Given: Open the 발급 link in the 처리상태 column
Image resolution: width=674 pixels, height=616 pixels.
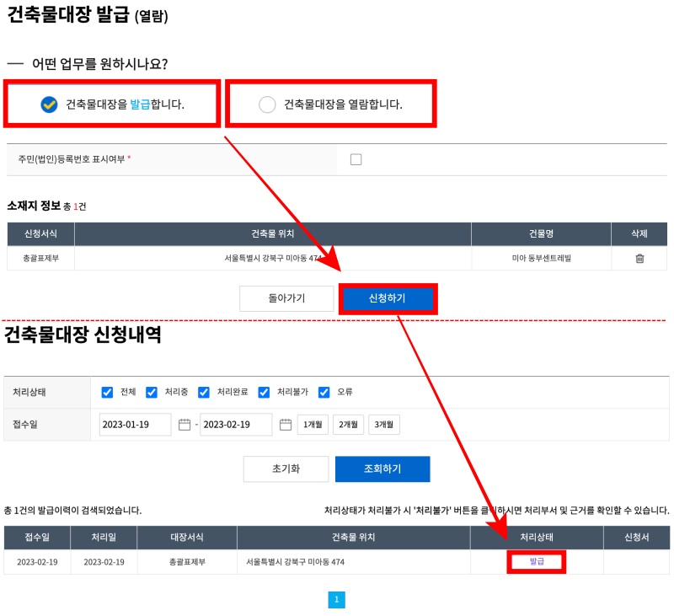Looking at the screenshot, I should pyautogui.click(x=537, y=561).
